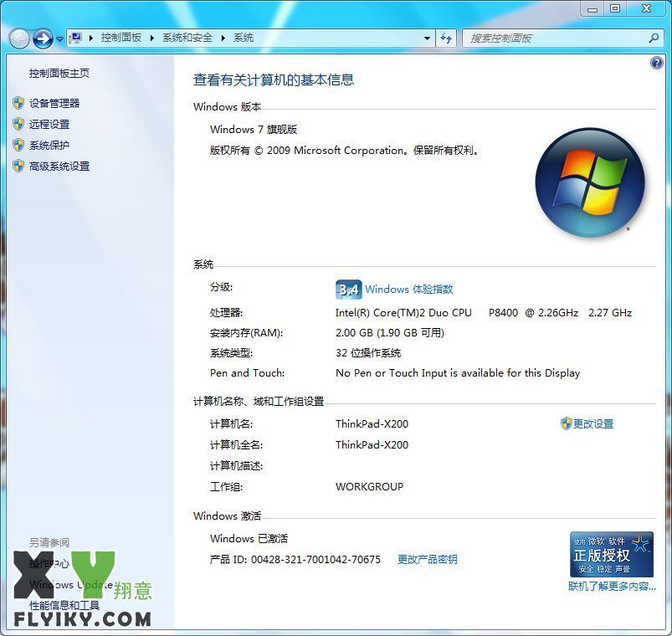Click the shield icon beside 设备管理器

(x=18, y=103)
